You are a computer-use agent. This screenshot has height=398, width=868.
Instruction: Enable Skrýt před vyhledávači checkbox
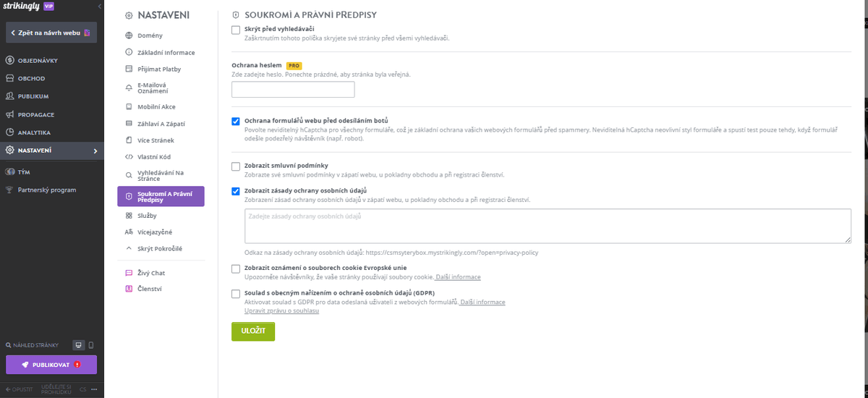tap(236, 30)
